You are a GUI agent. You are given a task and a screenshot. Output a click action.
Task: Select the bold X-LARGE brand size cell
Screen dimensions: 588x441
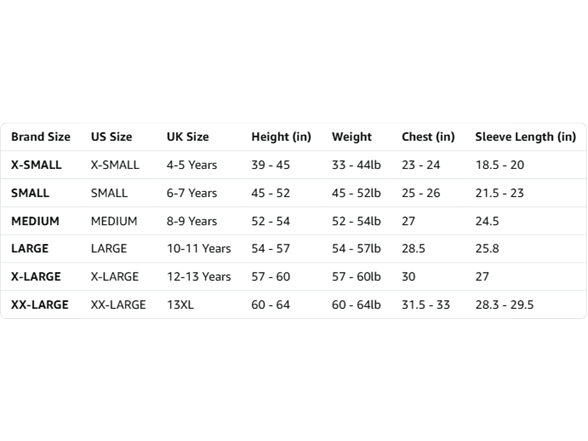pyautogui.click(x=36, y=277)
